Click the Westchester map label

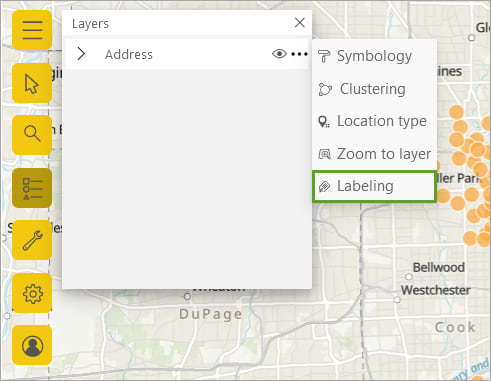click(436, 290)
